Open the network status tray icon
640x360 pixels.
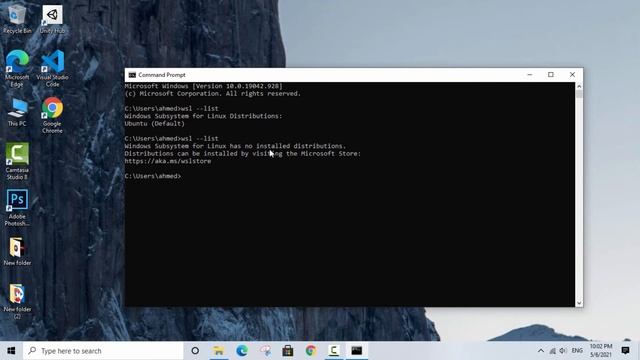point(552,351)
